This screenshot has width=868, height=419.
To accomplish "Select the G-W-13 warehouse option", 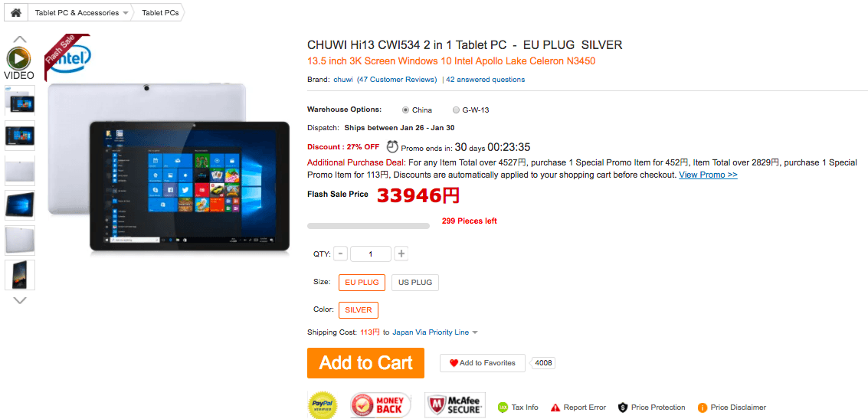I will click(x=456, y=110).
